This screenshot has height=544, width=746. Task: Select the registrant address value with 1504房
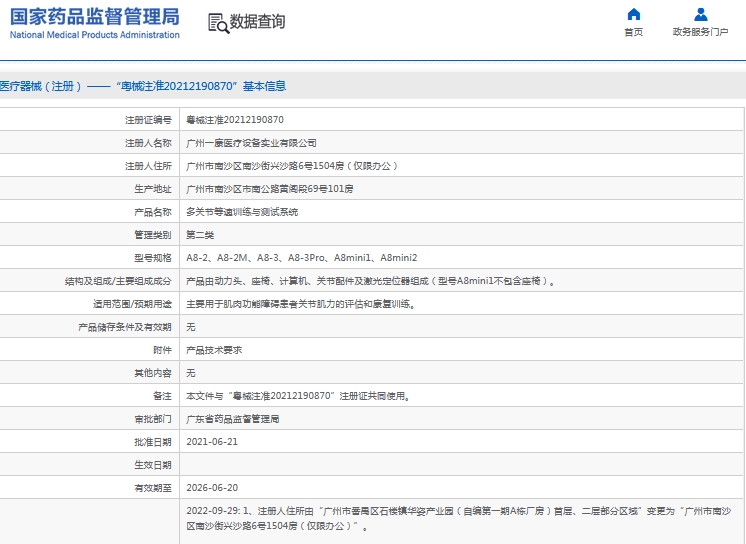point(292,166)
